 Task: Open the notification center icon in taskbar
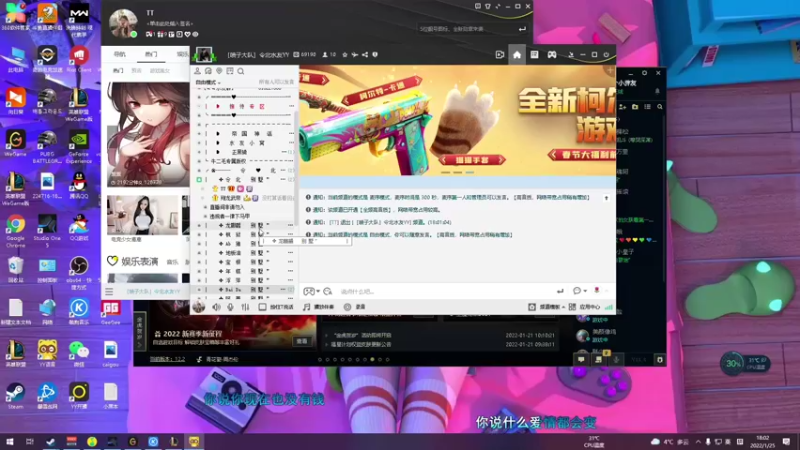(786, 441)
